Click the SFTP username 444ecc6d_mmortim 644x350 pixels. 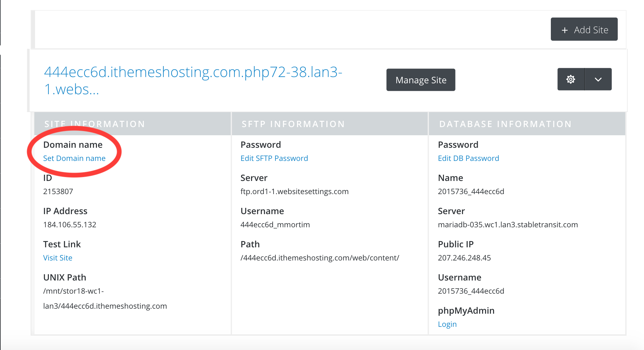275,225
